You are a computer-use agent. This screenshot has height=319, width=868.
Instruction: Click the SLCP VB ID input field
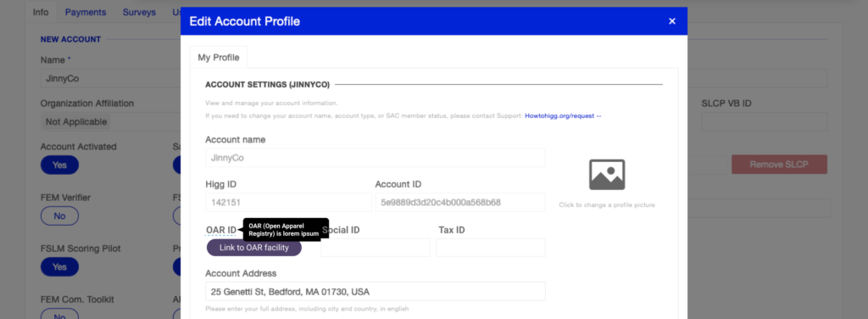(765, 121)
